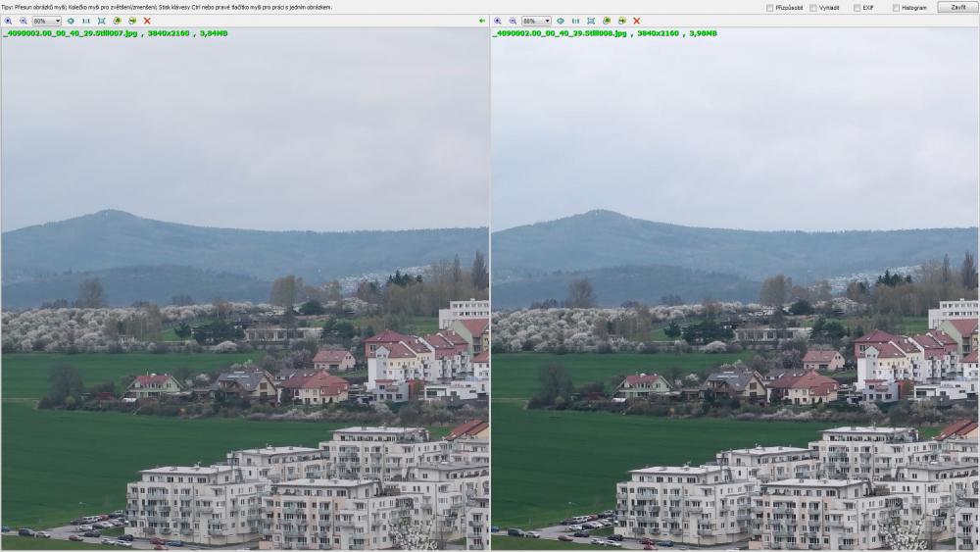This screenshot has width=980, height=552.
Task: Enable the Histogram checkbox
Action: (896, 8)
